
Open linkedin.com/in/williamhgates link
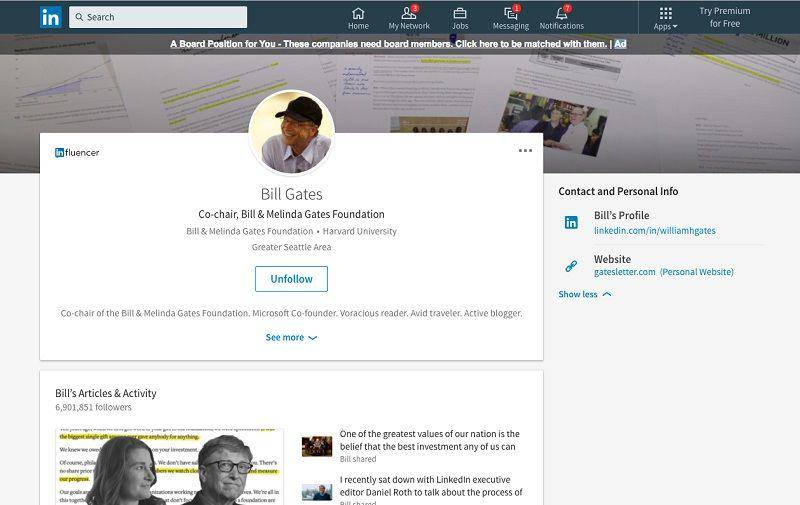click(655, 231)
